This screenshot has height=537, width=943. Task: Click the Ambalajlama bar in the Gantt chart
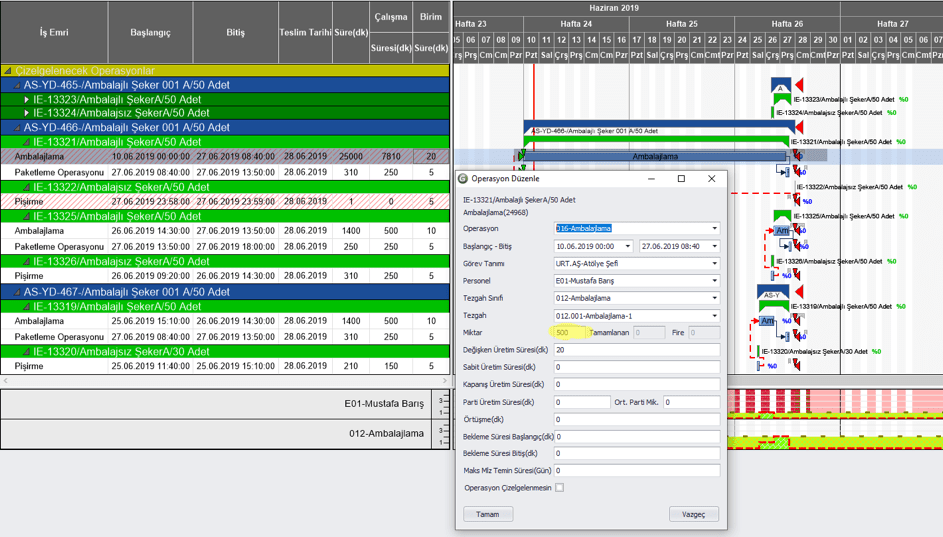pos(655,156)
